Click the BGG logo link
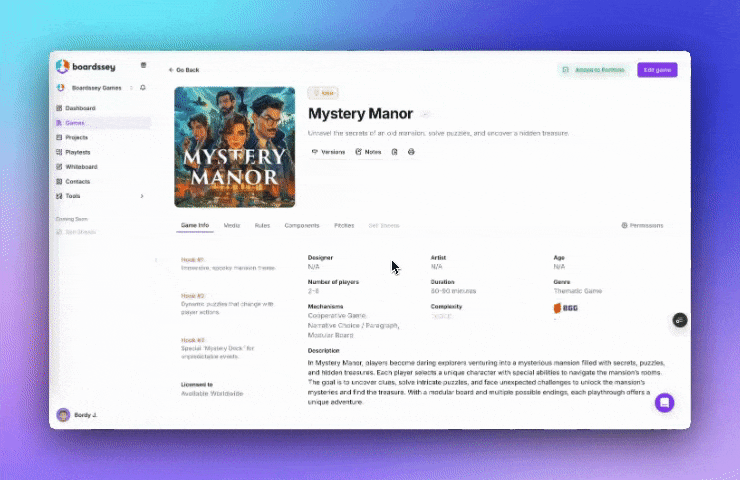 (x=566, y=308)
